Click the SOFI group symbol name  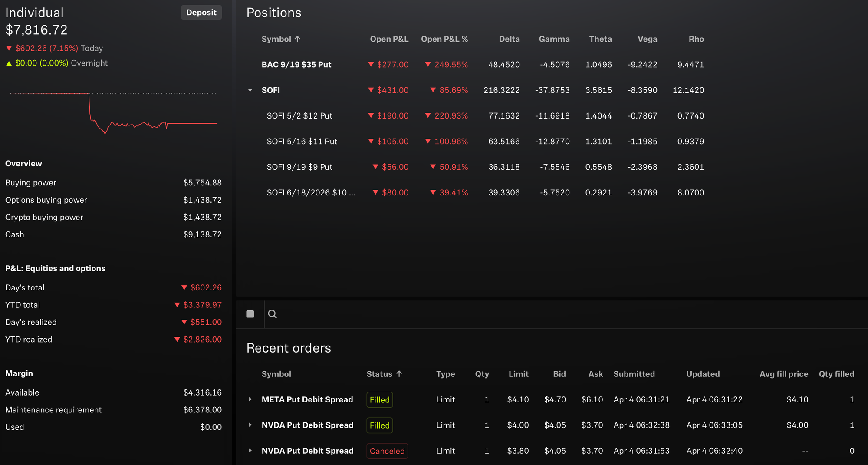click(x=271, y=90)
